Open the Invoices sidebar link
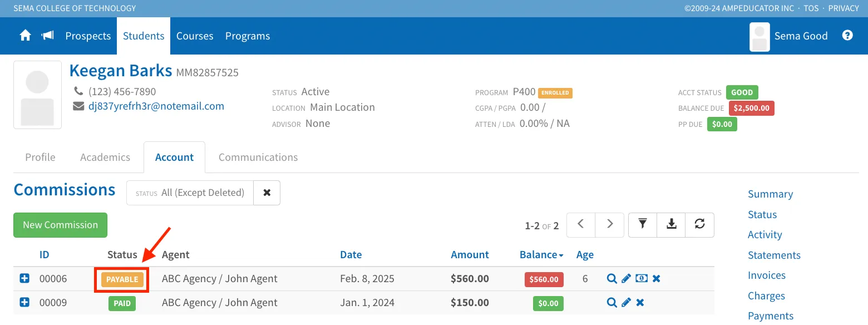The width and height of the screenshot is (868, 325). coord(767,275)
